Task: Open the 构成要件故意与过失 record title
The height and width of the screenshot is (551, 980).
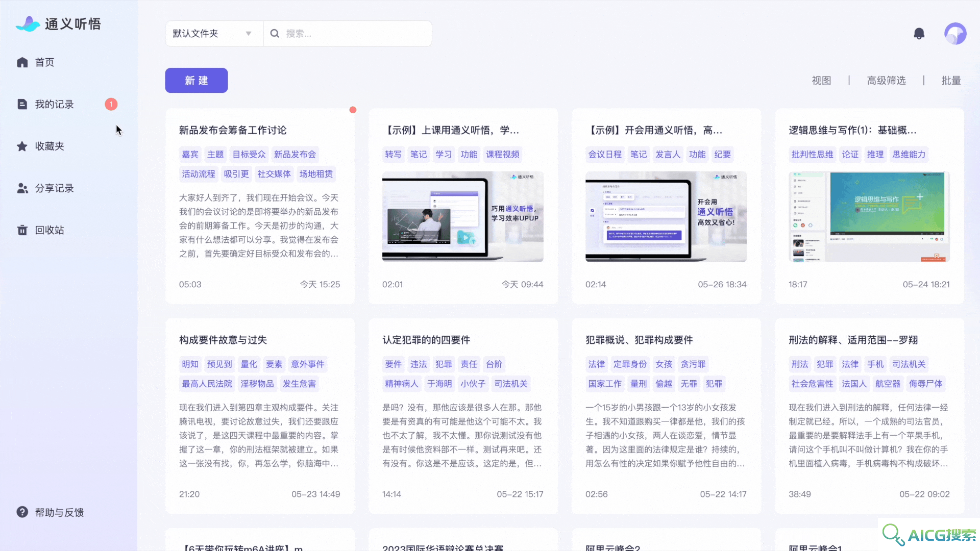Action: [223, 340]
